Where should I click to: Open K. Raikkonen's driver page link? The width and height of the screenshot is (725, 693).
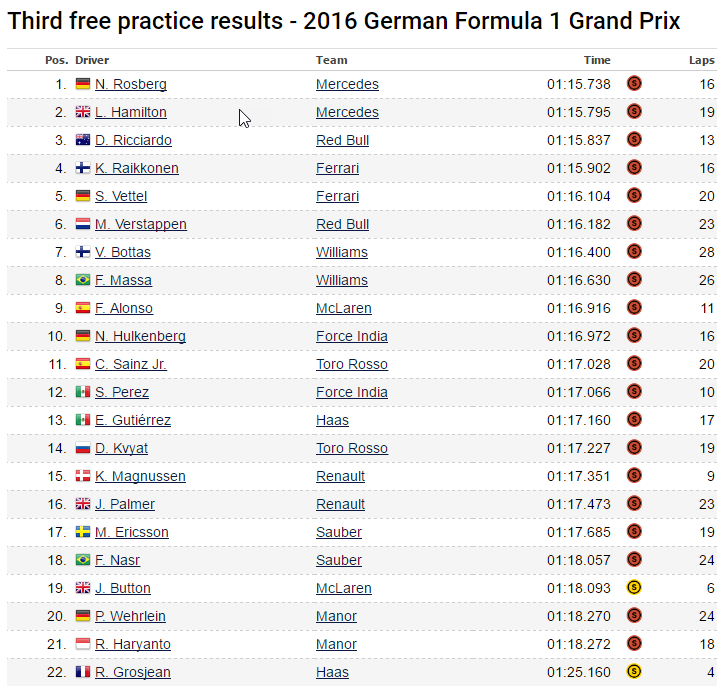[x=137, y=168]
